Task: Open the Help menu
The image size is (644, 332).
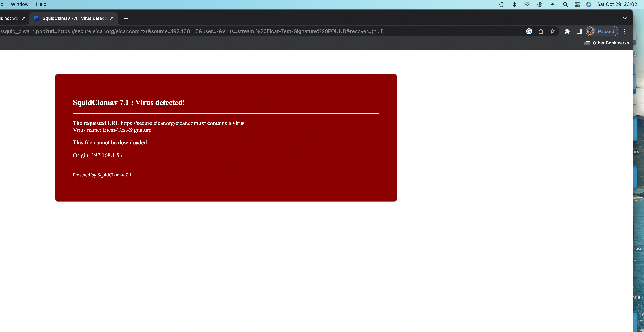Action: [x=41, y=4]
